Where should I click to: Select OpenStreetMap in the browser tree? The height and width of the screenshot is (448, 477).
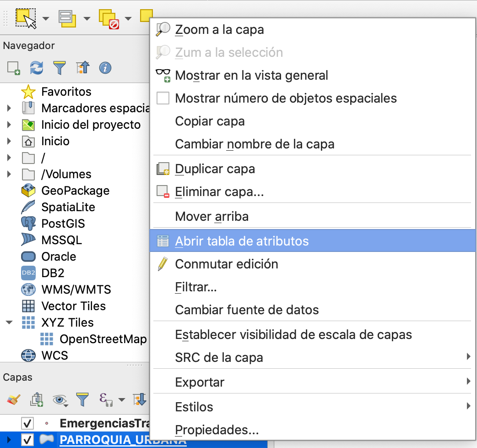(103, 339)
